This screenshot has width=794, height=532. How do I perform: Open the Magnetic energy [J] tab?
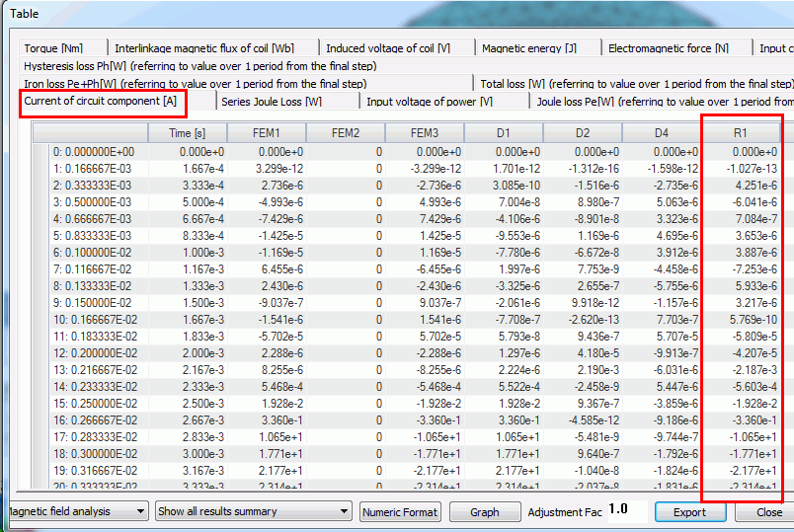click(x=529, y=47)
